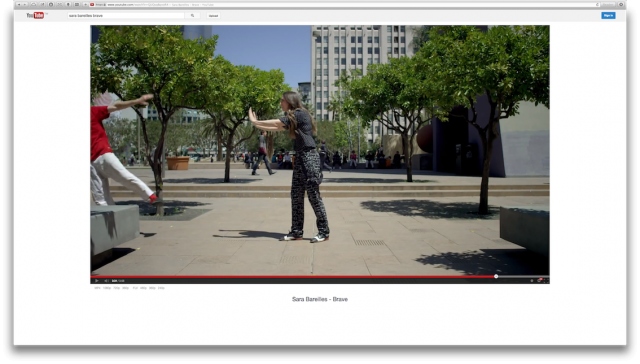The image size is (640, 364).
Task: Click the blue Sign in button
Action: point(608,16)
